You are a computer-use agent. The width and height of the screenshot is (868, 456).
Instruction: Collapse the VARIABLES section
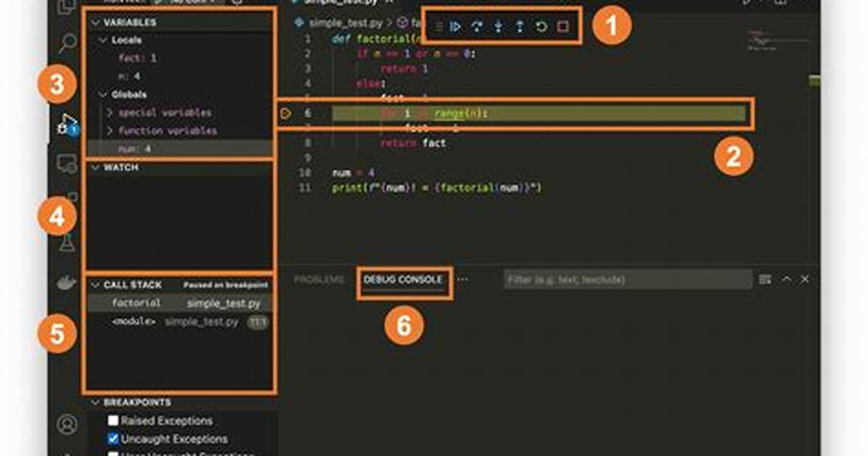[x=95, y=23]
